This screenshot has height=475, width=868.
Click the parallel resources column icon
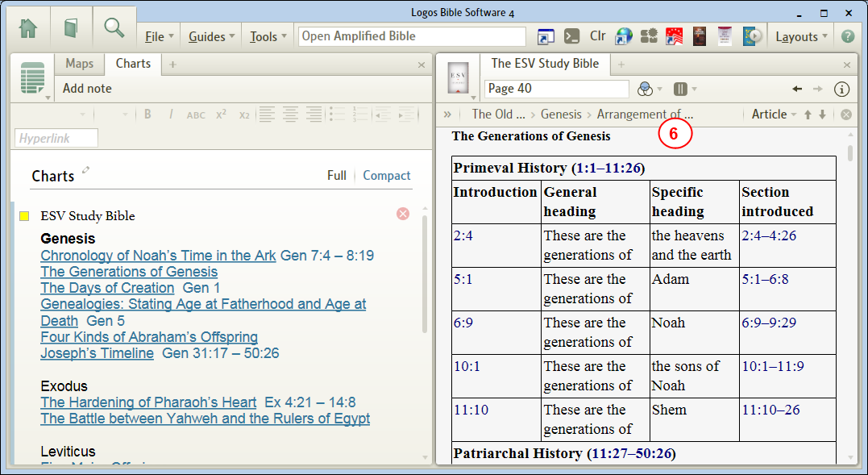tap(680, 89)
